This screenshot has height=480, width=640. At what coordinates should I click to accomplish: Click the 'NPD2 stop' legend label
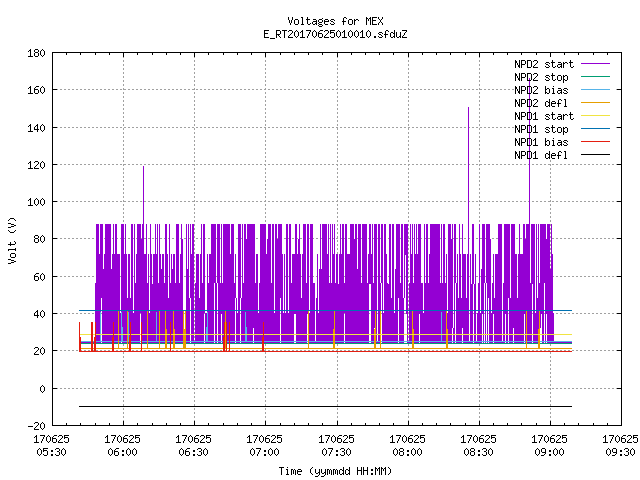pos(541,77)
